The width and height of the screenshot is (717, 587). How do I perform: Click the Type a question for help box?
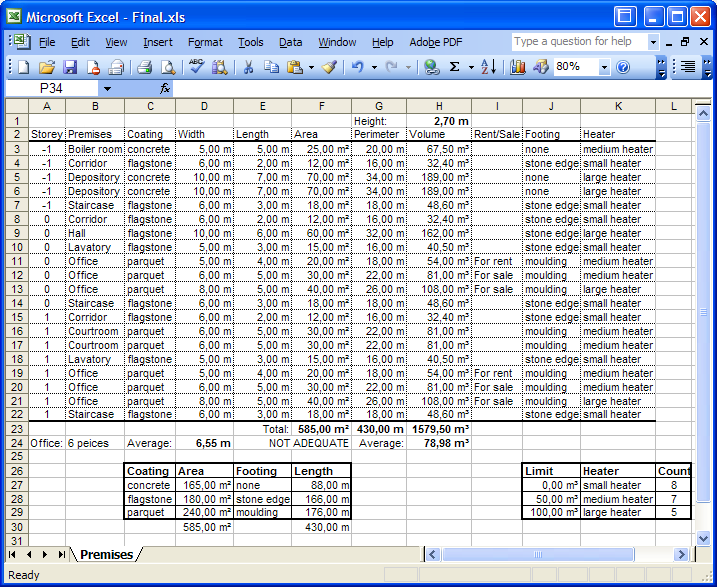click(580, 42)
